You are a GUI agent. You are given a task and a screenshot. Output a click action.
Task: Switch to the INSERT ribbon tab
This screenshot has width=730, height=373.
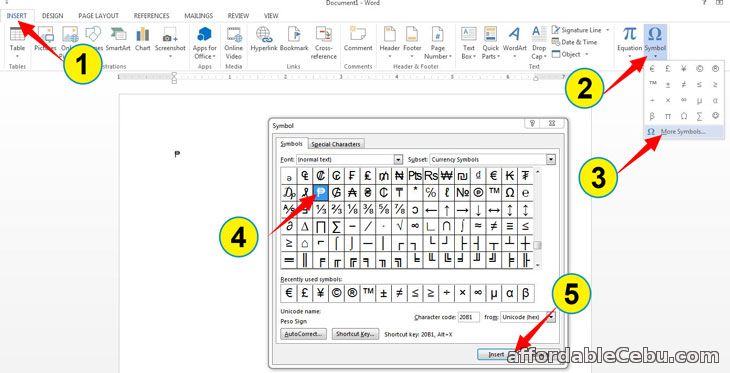pyautogui.click(x=17, y=16)
